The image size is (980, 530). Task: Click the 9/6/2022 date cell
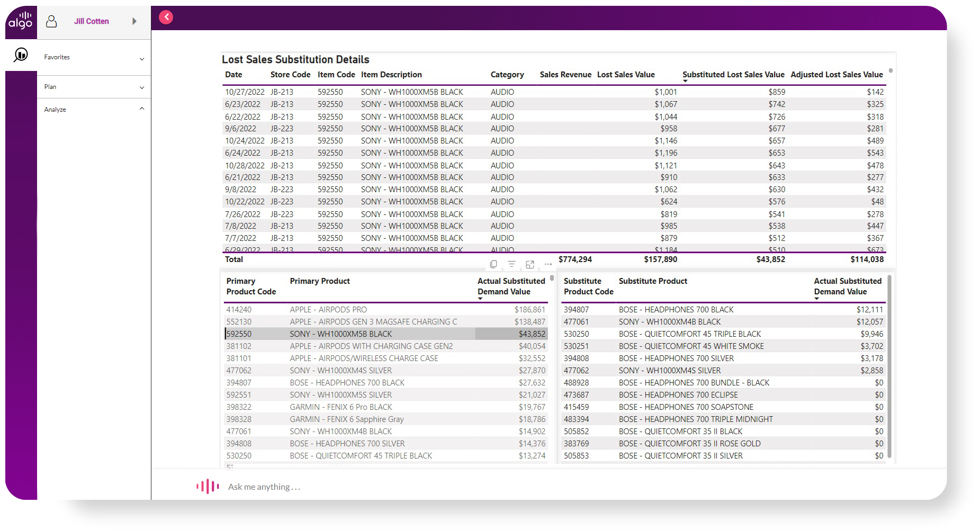tap(240, 129)
